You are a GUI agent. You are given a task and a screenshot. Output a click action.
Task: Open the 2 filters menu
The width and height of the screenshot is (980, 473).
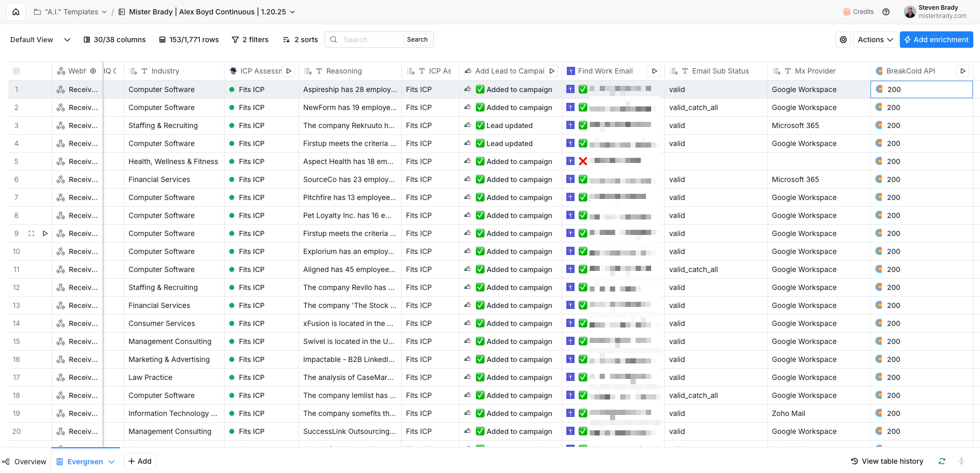(250, 40)
